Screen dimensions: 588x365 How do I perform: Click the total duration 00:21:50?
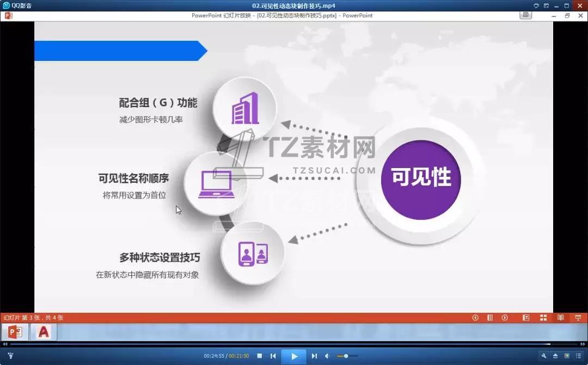(x=239, y=356)
